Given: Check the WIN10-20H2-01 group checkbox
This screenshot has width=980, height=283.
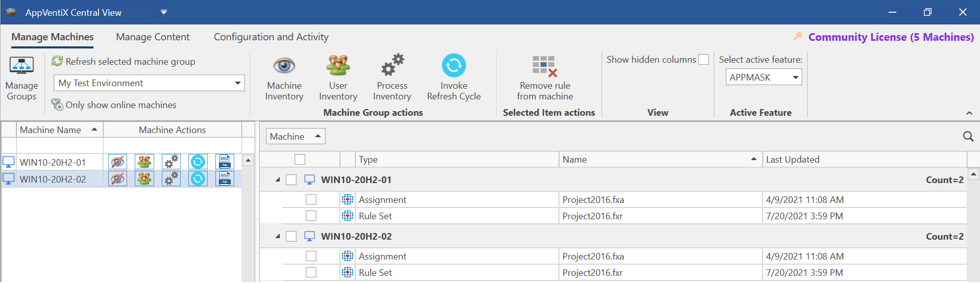Looking at the screenshot, I should 291,180.
